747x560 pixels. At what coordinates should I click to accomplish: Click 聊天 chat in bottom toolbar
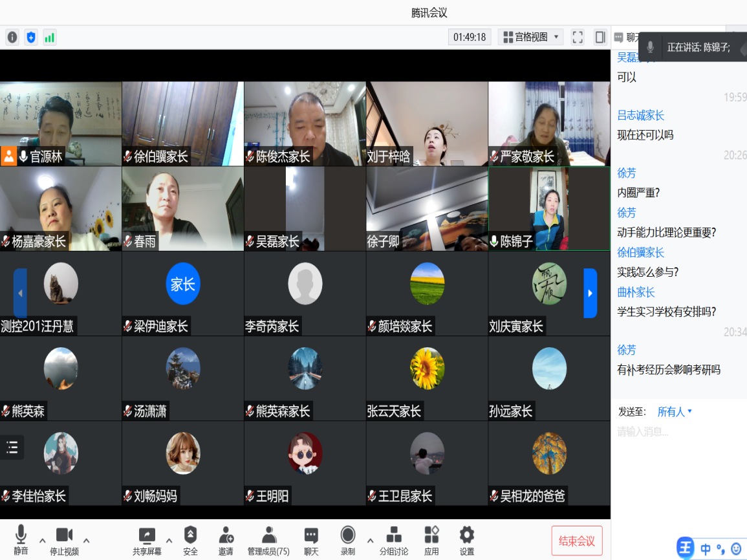(311, 540)
